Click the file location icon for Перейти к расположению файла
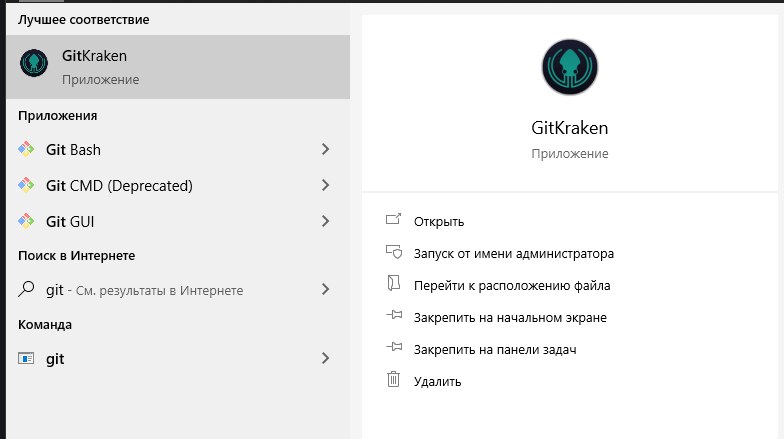 click(394, 283)
